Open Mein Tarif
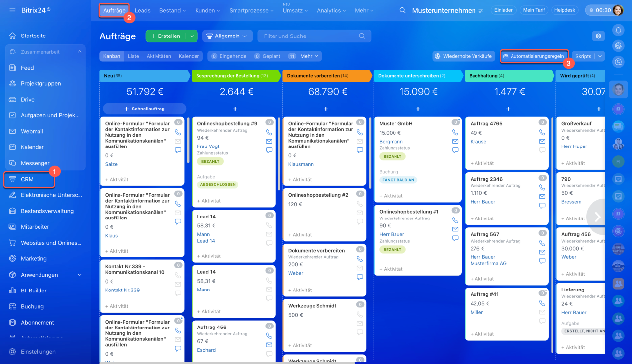 click(533, 10)
